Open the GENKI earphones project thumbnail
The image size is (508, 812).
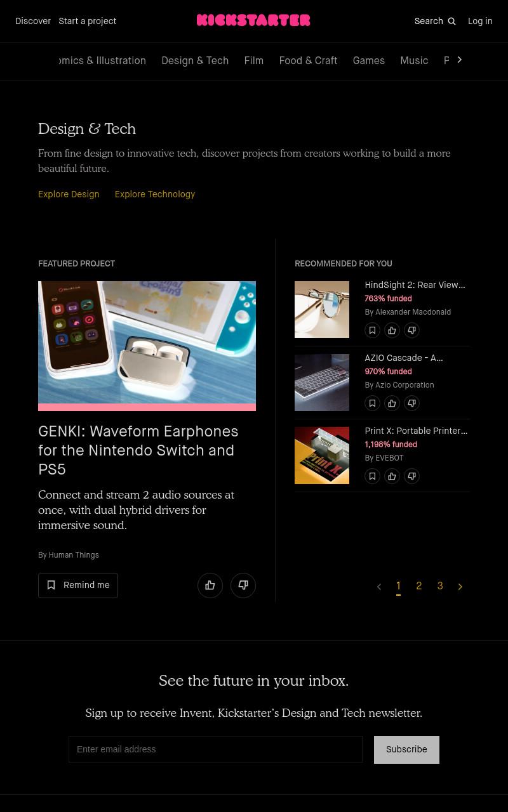point(147,346)
